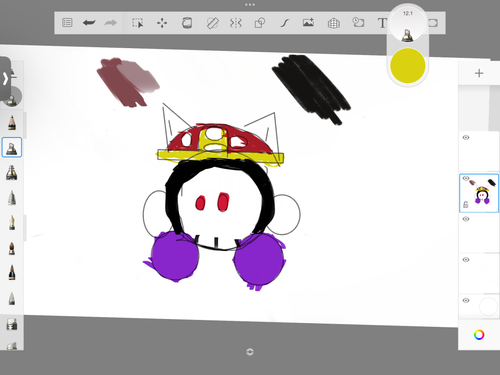The image size is (500, 375).
Task: Select the flat paintbrush near palette bottom
Action: point(12,324)
